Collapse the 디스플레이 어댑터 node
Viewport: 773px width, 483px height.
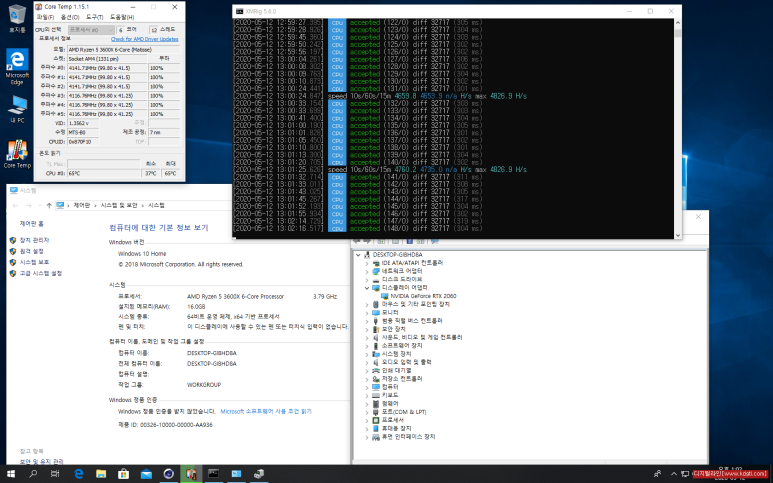[x=367, y=288]
